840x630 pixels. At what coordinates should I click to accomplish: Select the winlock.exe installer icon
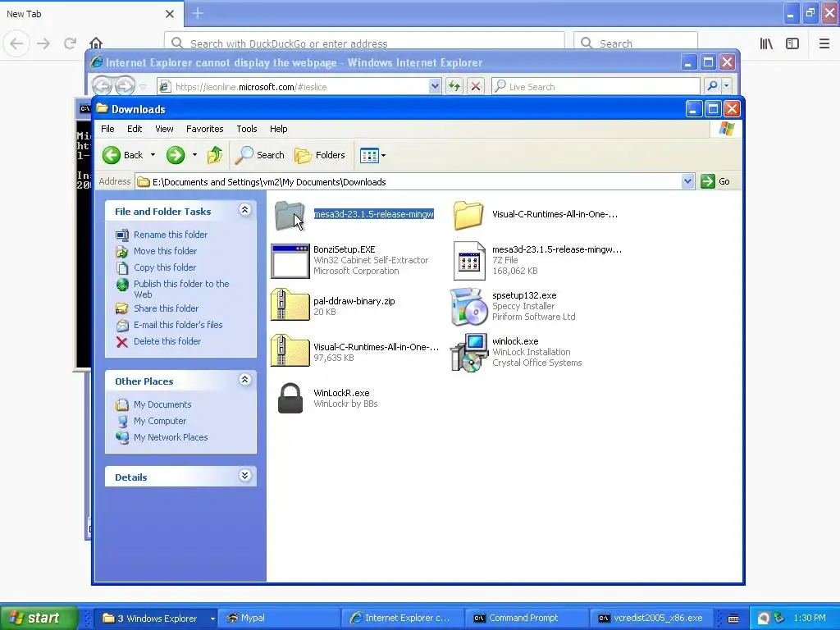tap(468, 353)
